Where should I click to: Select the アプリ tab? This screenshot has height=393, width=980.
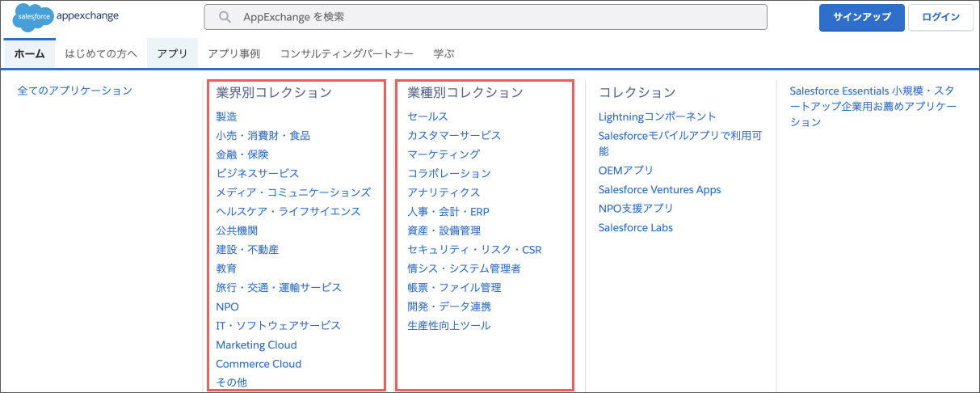click(172, 53)
